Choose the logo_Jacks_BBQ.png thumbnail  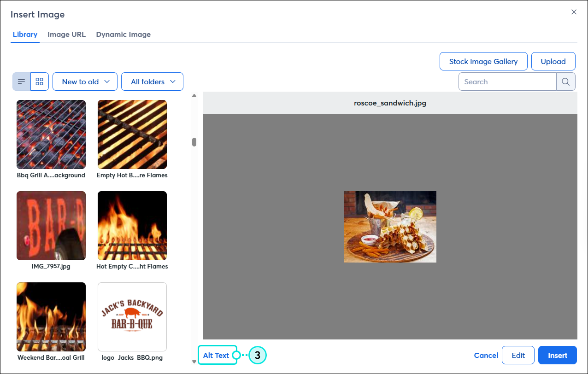(x=132, y=317)
